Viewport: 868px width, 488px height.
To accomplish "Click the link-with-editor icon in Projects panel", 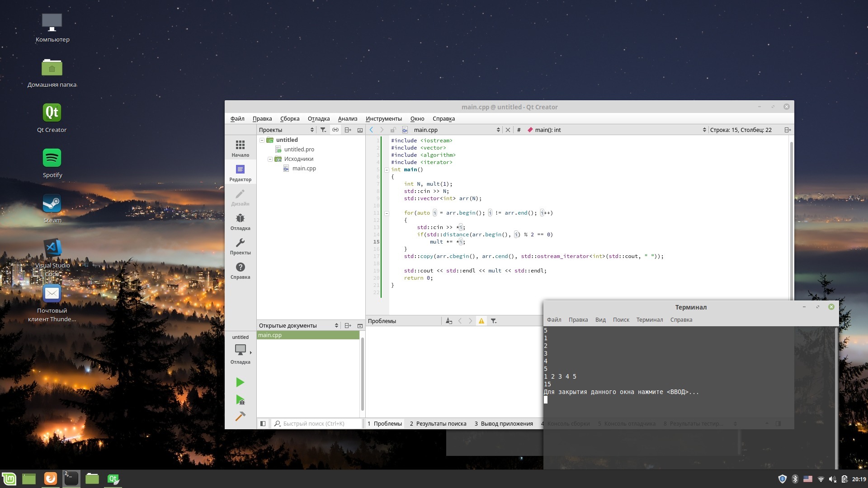I will pos(335,130).
